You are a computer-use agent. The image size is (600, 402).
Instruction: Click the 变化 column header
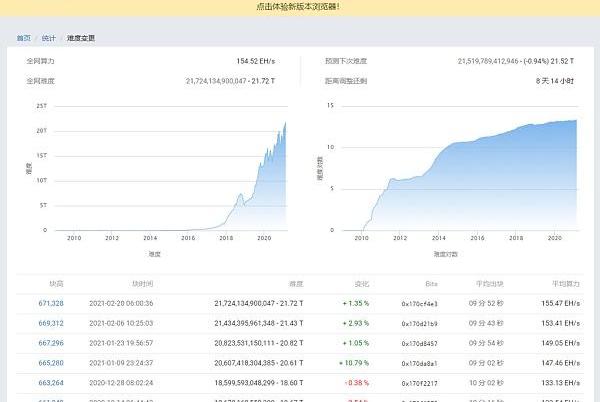coord(361,283)
